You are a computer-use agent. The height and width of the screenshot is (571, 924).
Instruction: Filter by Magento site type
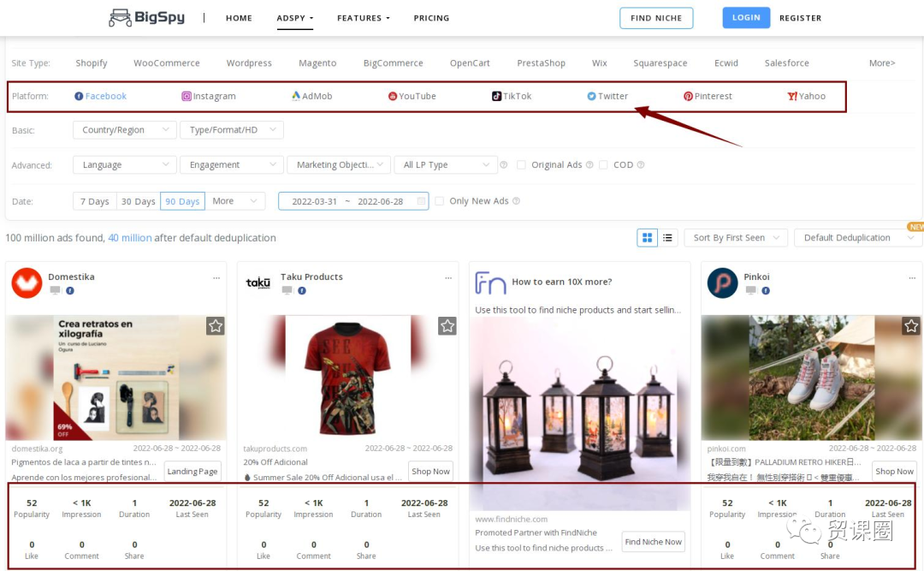tap(317, 63)
